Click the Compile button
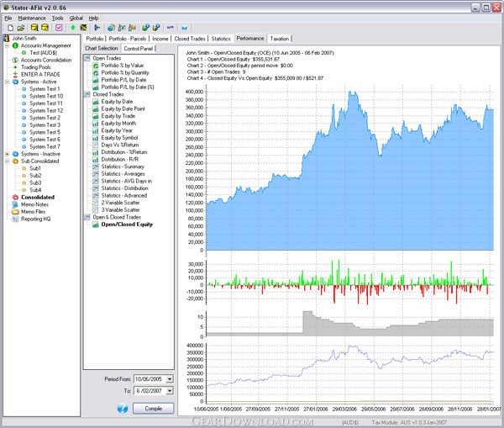The width and height of the screenshot is (504, 428). [154, 409]
